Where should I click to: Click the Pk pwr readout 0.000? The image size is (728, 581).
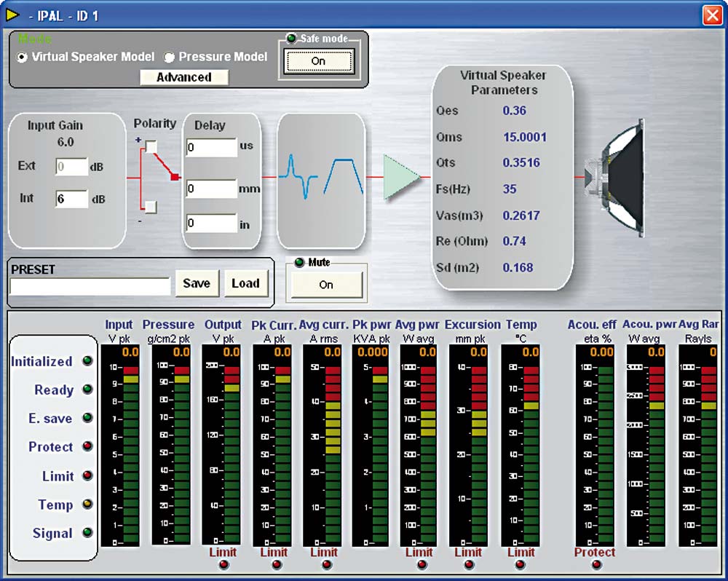[x=372, y=352]
